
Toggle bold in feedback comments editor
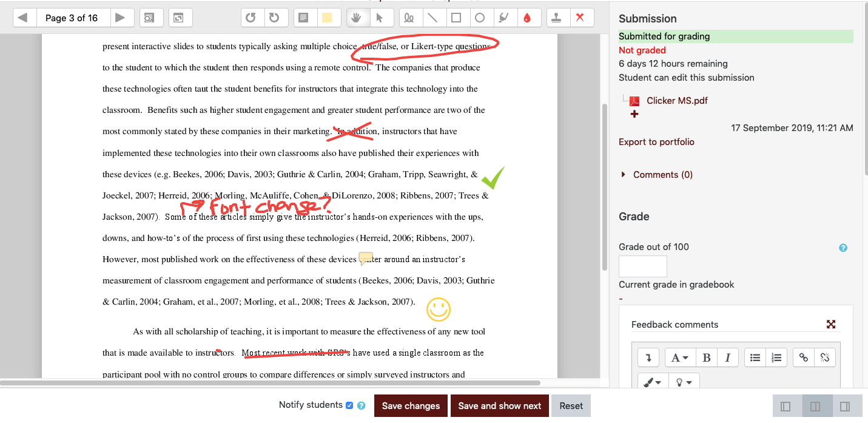coord(707,357)
